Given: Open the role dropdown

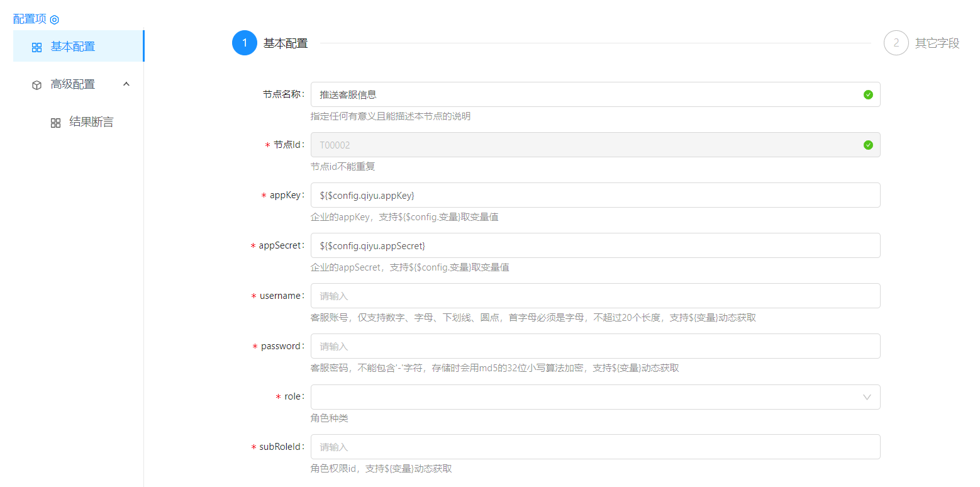Looking at the screenshot, I should point(585,397).
